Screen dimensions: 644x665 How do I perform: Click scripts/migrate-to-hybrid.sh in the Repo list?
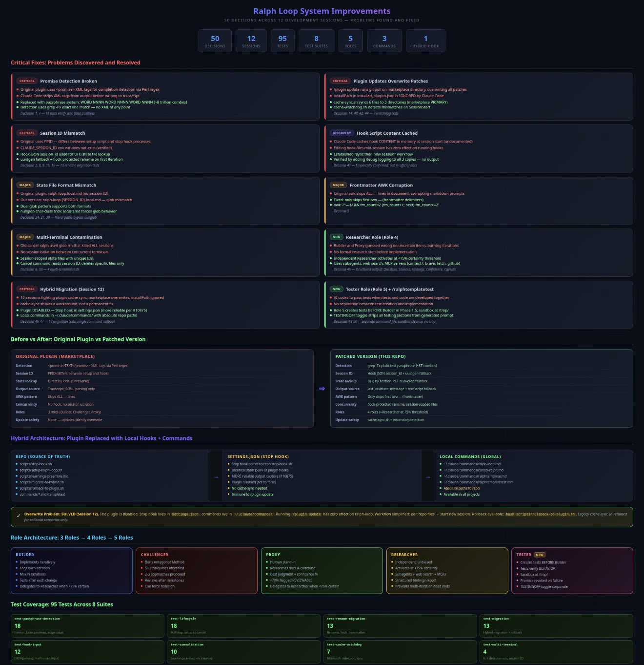[x=41, y=482]
